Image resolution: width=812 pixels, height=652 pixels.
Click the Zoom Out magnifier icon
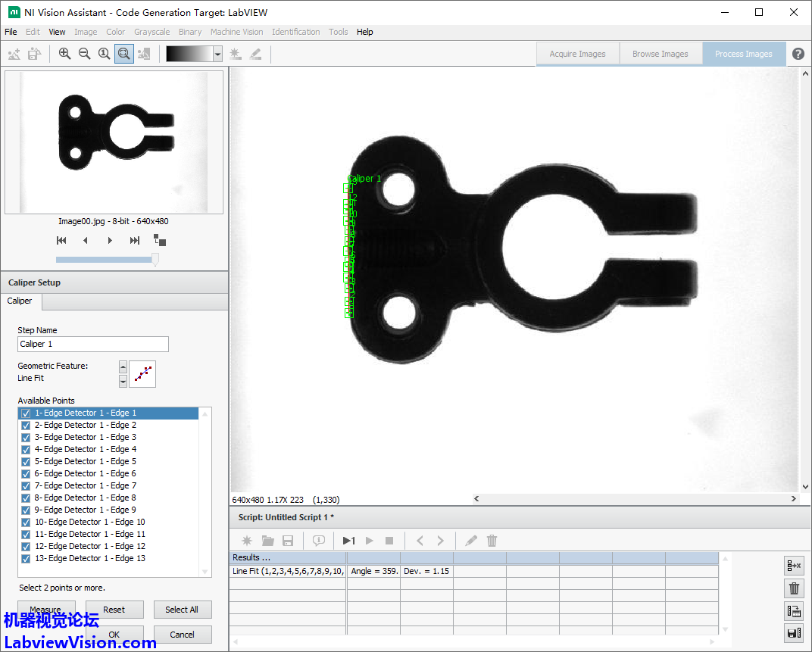(x=84, y=54)
